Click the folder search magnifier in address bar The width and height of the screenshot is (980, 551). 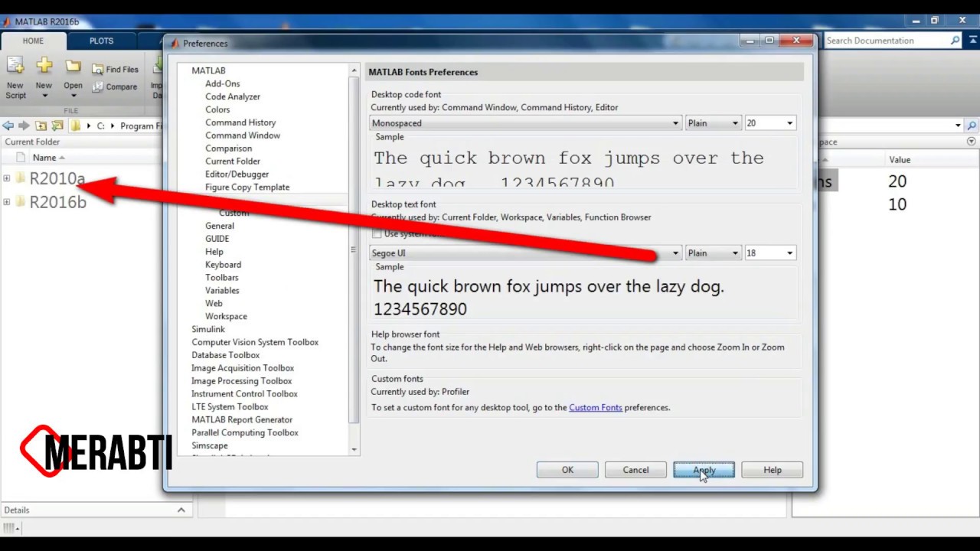(x=972, y=126)
